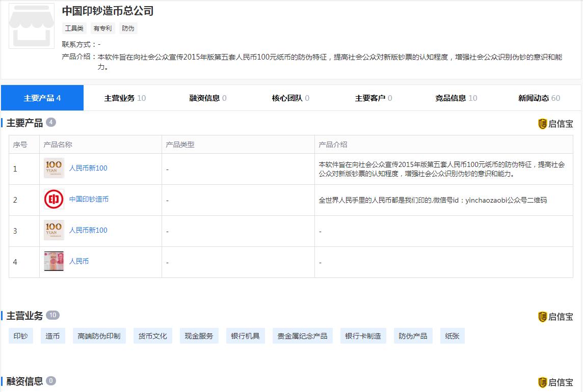The height and width of the screenshot is (392, 583).
Task: Select the 货币文化 business tag
Action: point(153,336)
